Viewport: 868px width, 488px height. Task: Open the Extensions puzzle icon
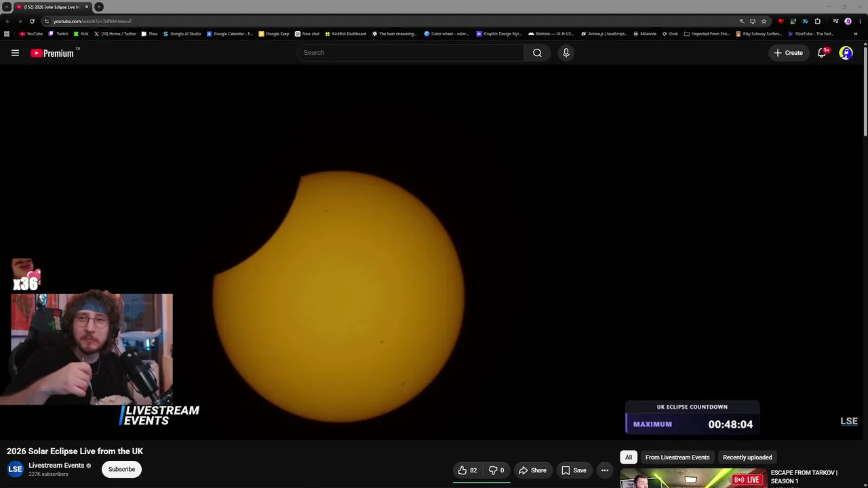pyautogui.click(x=817, y=21)
